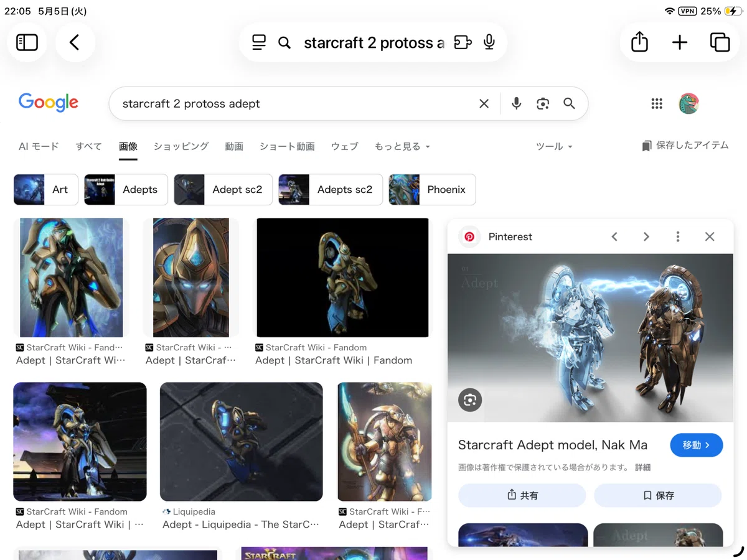Switch to the AI モード tab

click(x=39, y=147)
